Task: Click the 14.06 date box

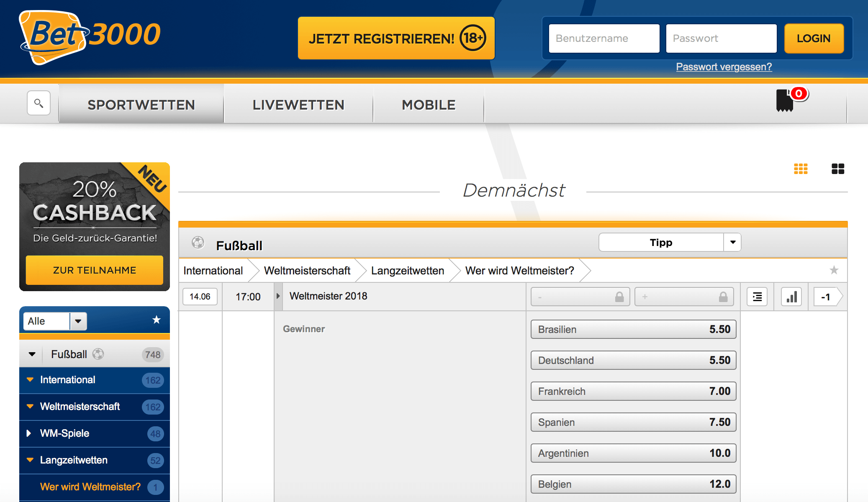Action: [x=200, y=297]
